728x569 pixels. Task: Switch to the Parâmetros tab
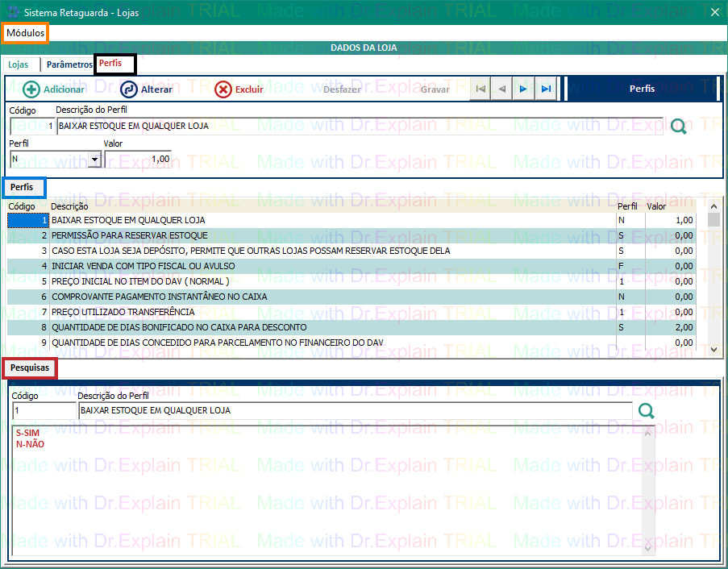click(x=69, y=64)
